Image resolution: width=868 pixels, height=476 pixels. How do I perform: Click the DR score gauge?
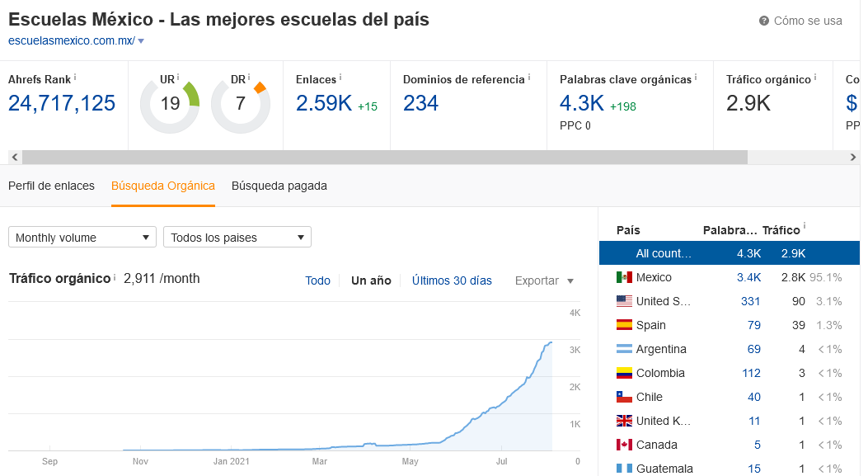[x=240, y=103]
